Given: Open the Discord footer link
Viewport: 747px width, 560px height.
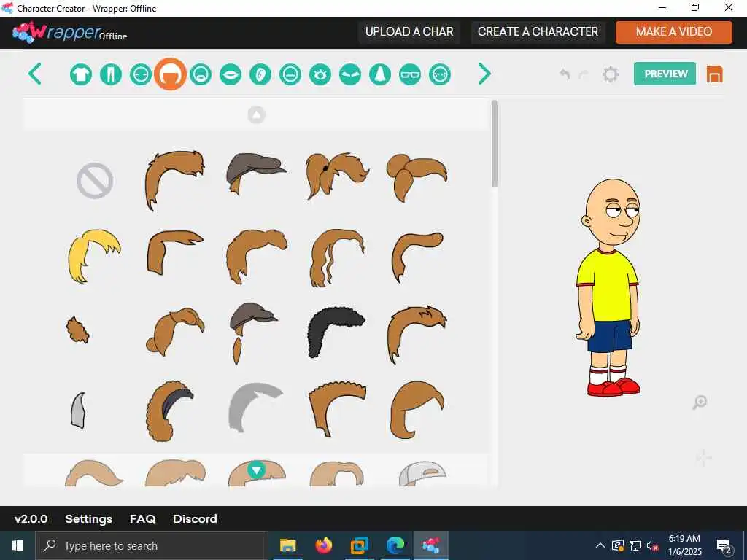Looking at the screenshot, I should point(195,518).
